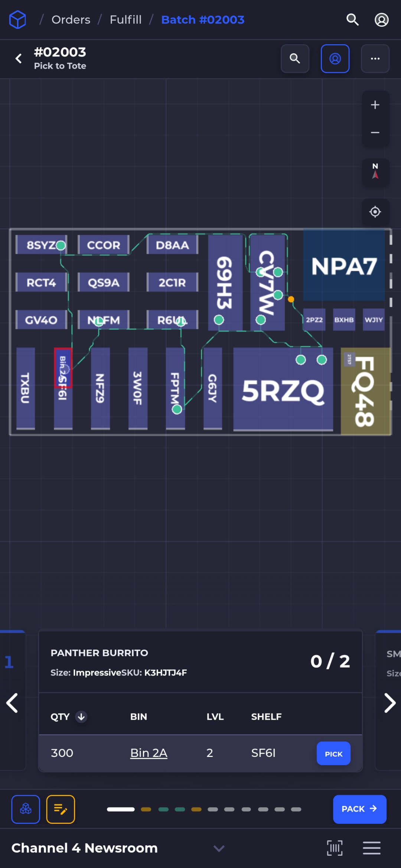The height and width of the screenshot is (868, 401).
Task: Go to the previous pick item
Action: pyautogui.click(x=12, y=703)
